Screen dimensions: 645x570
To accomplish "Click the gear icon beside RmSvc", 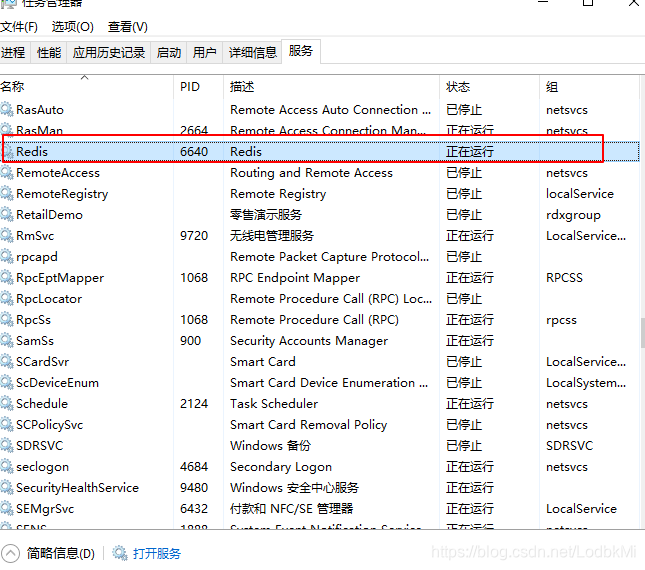I will pos(7,236).
